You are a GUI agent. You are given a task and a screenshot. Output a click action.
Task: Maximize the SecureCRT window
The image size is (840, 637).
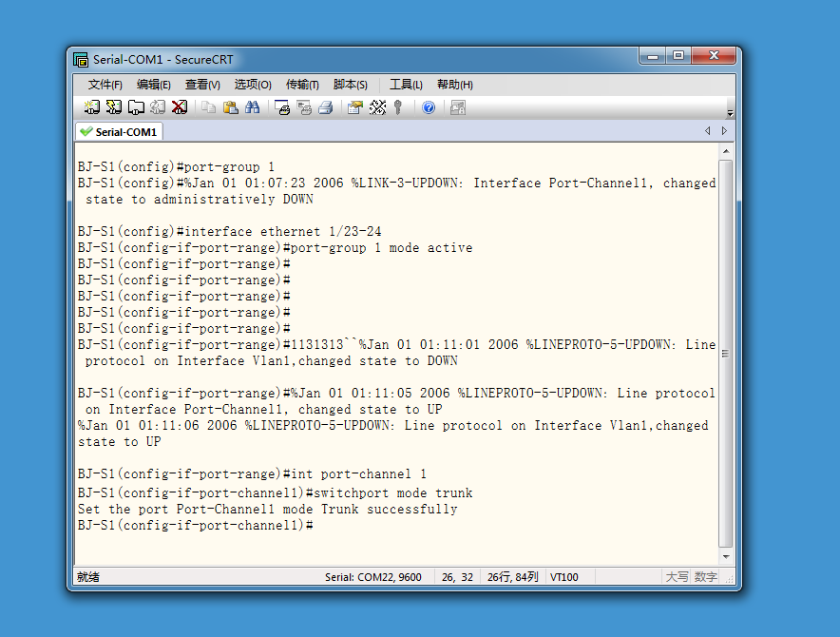tap(678, 56)
